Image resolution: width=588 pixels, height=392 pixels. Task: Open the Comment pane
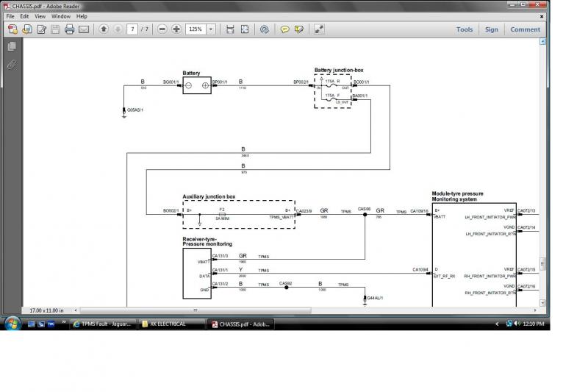pos(525,29)
